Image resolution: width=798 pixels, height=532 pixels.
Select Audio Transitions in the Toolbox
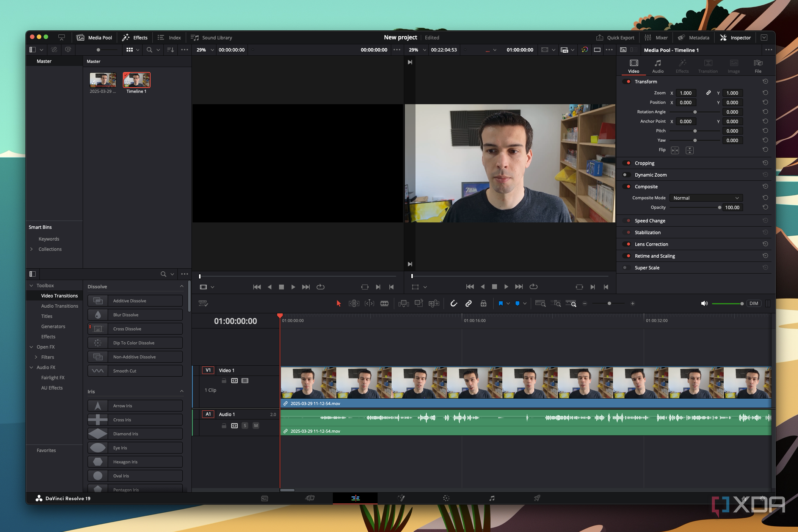(60, 306)
